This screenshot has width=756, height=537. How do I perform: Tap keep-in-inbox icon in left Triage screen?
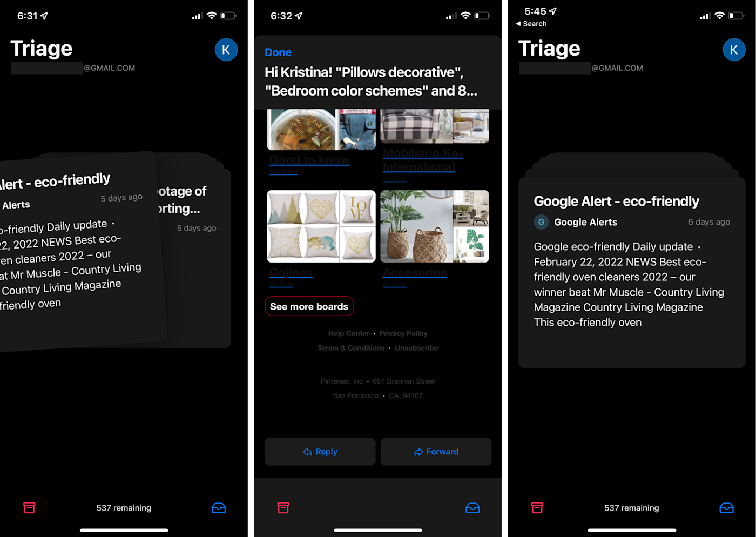[219, 508]
